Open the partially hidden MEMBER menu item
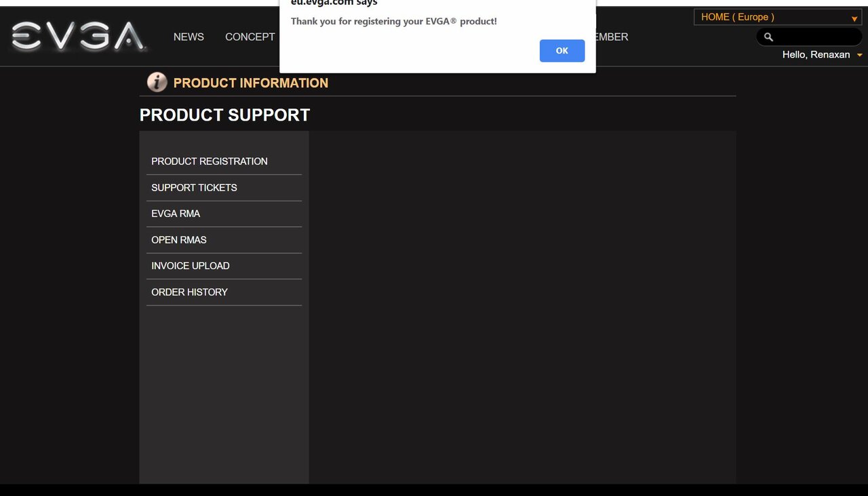 point(612,37)
